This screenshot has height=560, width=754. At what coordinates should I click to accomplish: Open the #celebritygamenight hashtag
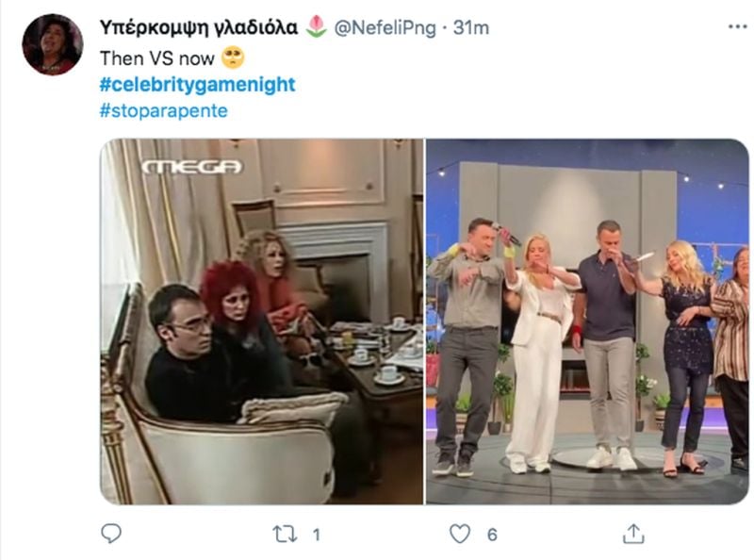pyautogui.click(x=197, y=84)
